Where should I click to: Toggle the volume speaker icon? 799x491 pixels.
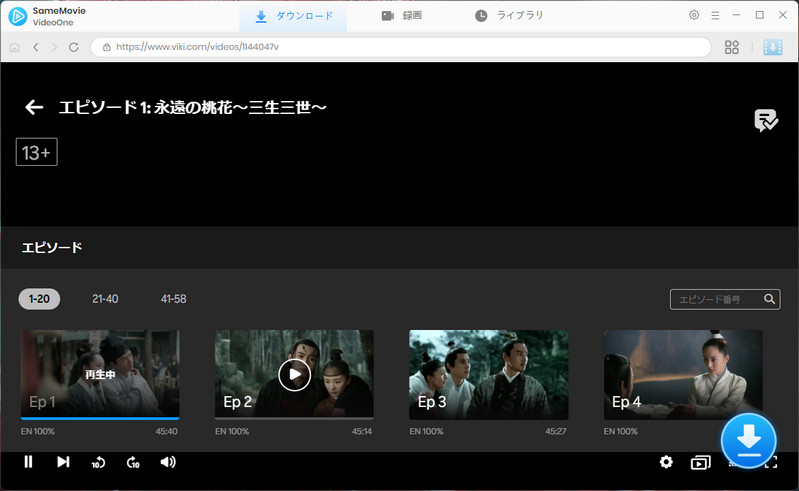click(168, 461)
